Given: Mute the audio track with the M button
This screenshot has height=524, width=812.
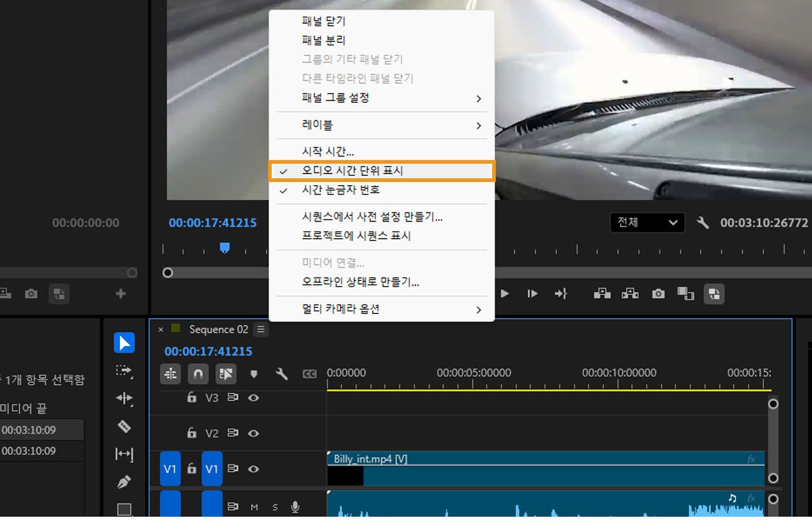Looking at the screenshot, I should click(x=254, y=506).
